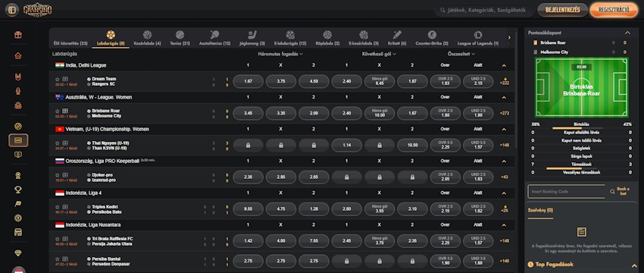
Task: Open the shop sidebar icon
Action: click(x=18, y=232)
